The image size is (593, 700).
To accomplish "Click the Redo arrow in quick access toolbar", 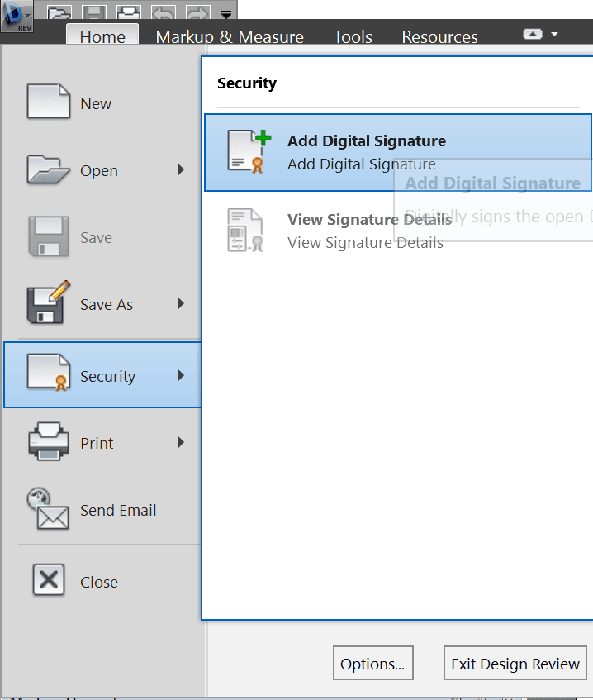I will coord(199,14).
